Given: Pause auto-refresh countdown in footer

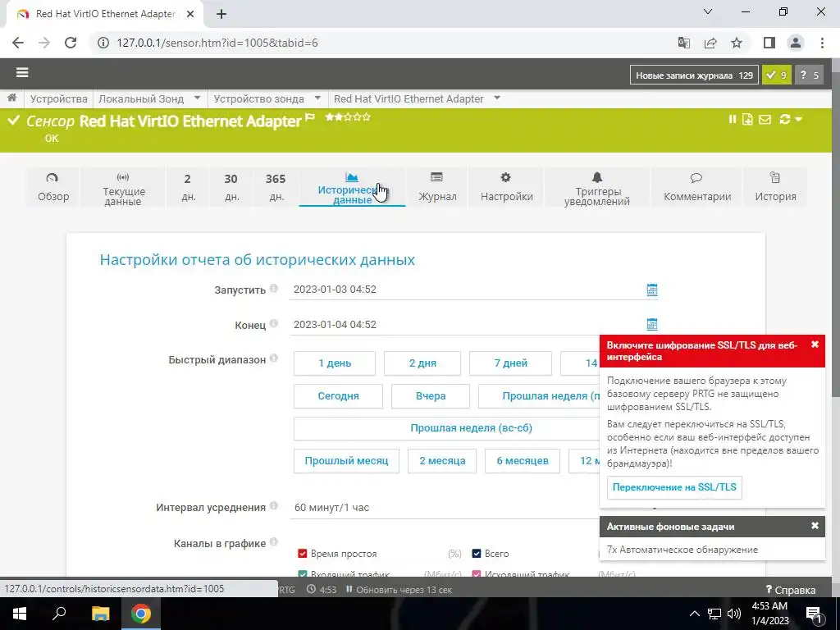Looking at the screenshot, I should 349,589.
